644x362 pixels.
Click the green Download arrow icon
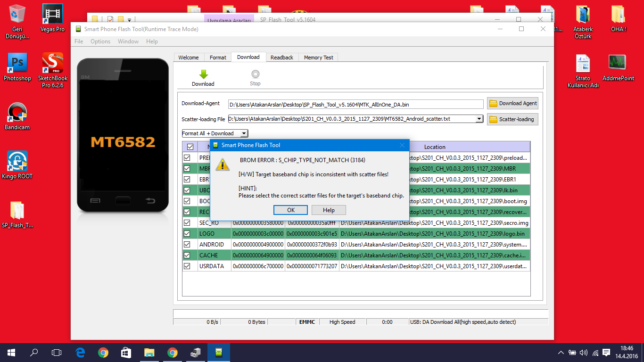tap(203, 74)
